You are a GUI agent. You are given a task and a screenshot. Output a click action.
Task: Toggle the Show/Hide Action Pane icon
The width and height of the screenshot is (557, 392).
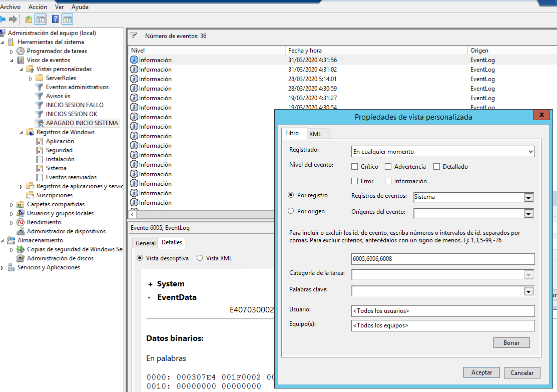tap(67, 19)
